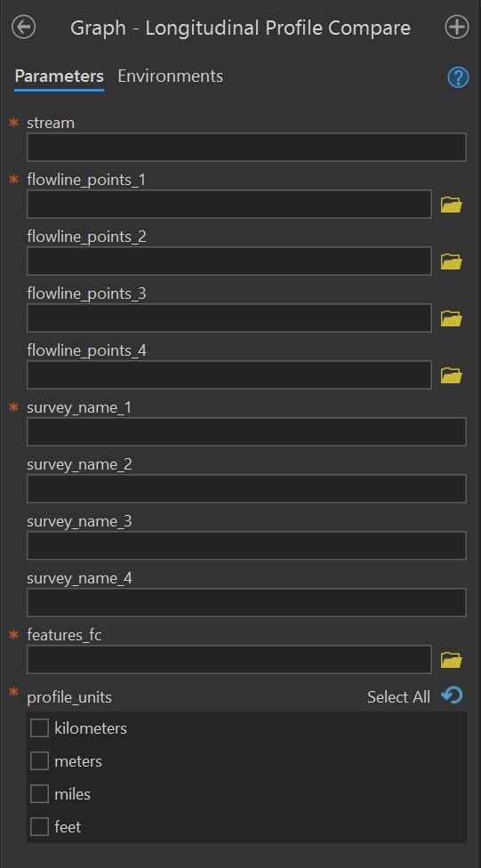Click the survey_name_1 text box
Screen dimensions: 481x868
246,432
